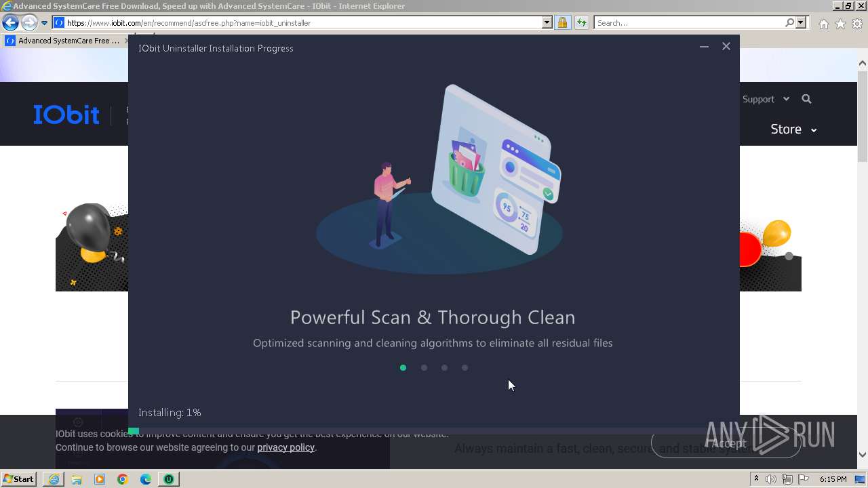
Task: Click Internet Explorer taskbar icon
Action: (54, 479)
